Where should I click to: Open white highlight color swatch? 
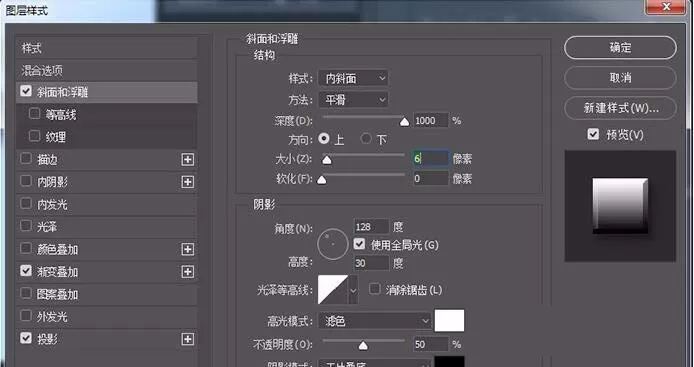click(x=449, y=321)
